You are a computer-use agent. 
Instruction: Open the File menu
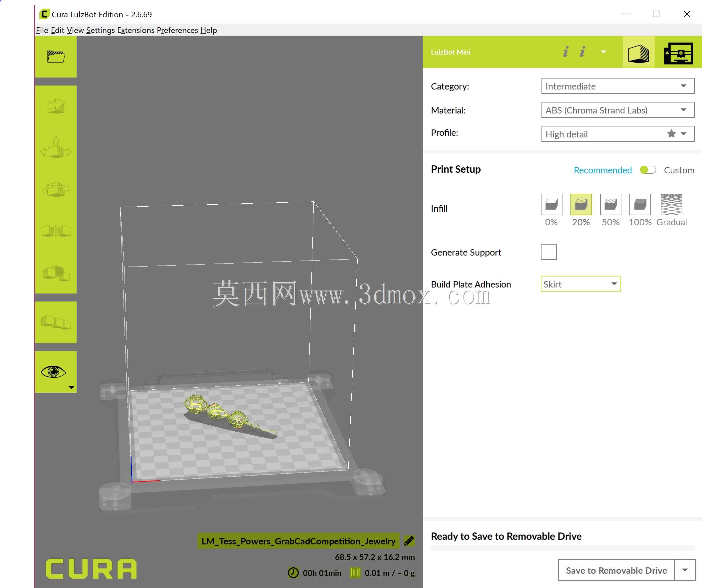[x=42, y=30]
